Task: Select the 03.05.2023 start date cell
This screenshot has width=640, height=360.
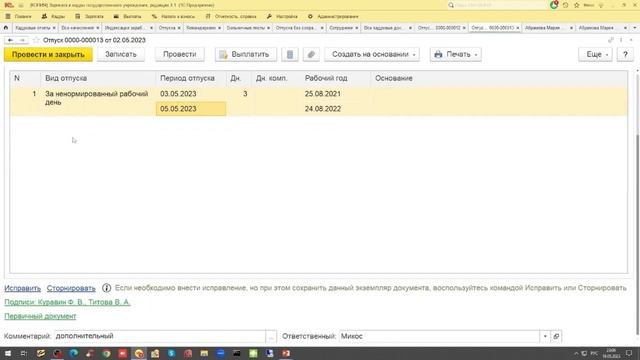Action: [191, 94]
